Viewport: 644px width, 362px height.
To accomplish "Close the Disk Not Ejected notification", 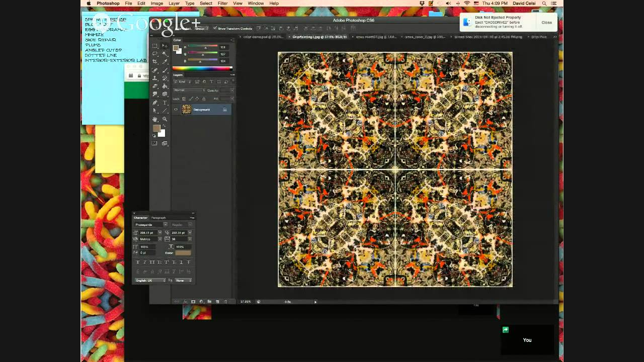I will pos(546,22).
